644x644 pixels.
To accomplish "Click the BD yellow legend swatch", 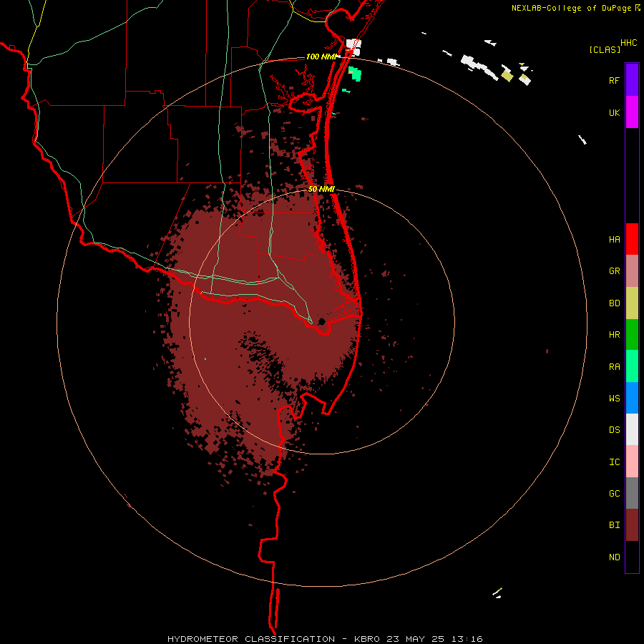I will click(x=632, y=303).
